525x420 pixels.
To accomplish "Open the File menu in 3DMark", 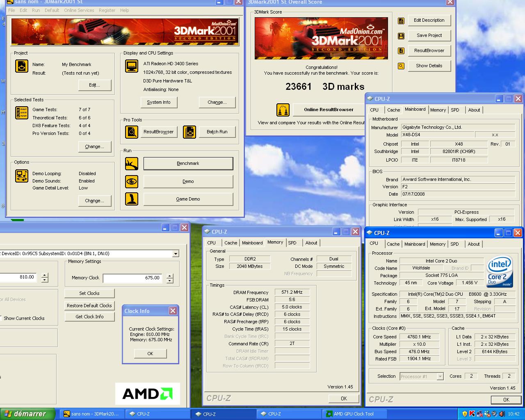I will tap(11, 10).
